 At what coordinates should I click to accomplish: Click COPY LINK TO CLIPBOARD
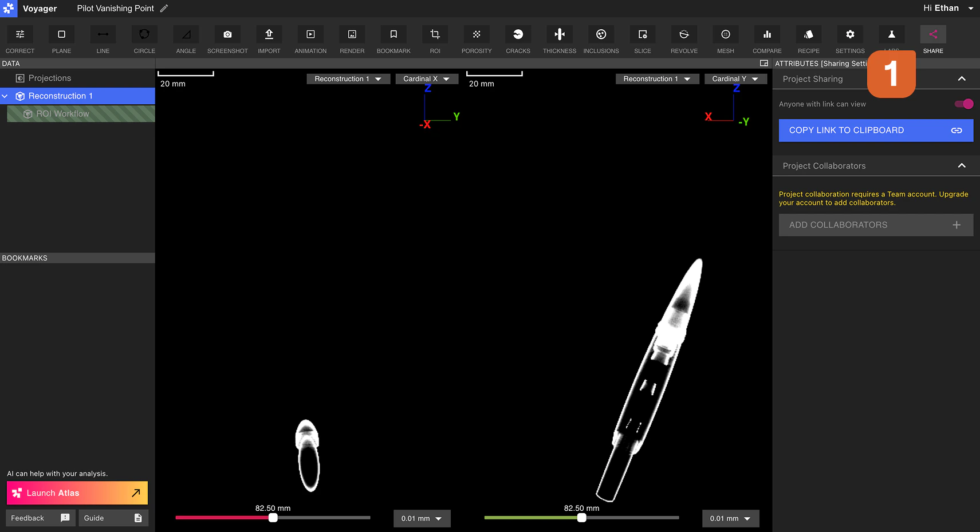pos(875,130)
